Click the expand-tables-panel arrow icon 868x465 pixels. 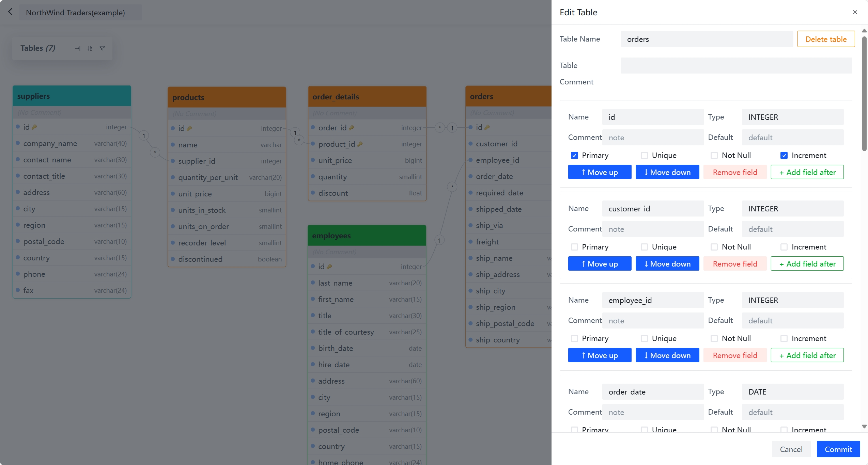pyautogui.click(x=78, y=48)
